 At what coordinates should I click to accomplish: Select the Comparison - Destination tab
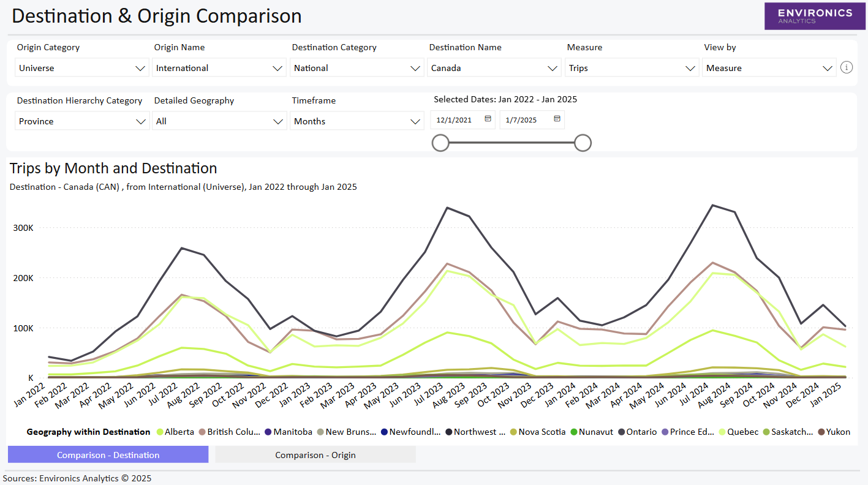tap(107, 454)
